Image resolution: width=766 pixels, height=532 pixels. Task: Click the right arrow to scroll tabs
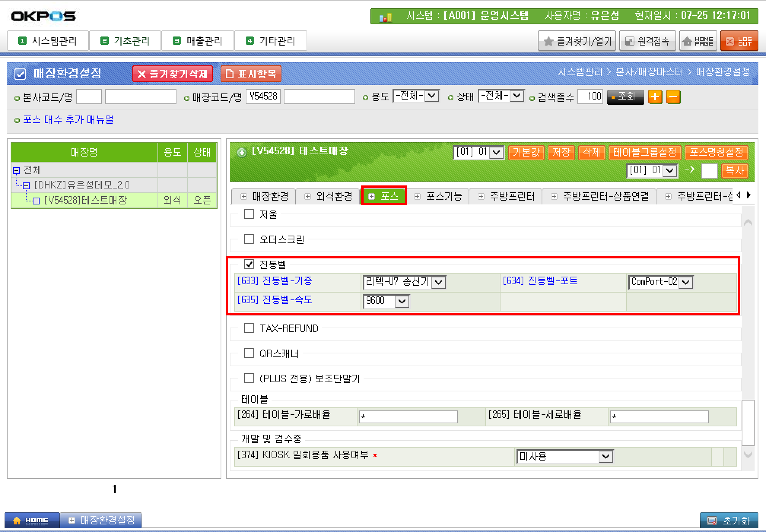coord(749,195)
